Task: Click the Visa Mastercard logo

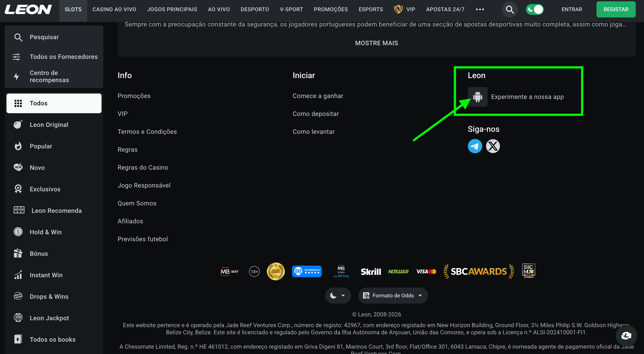Action: click(x=426, y=271)
